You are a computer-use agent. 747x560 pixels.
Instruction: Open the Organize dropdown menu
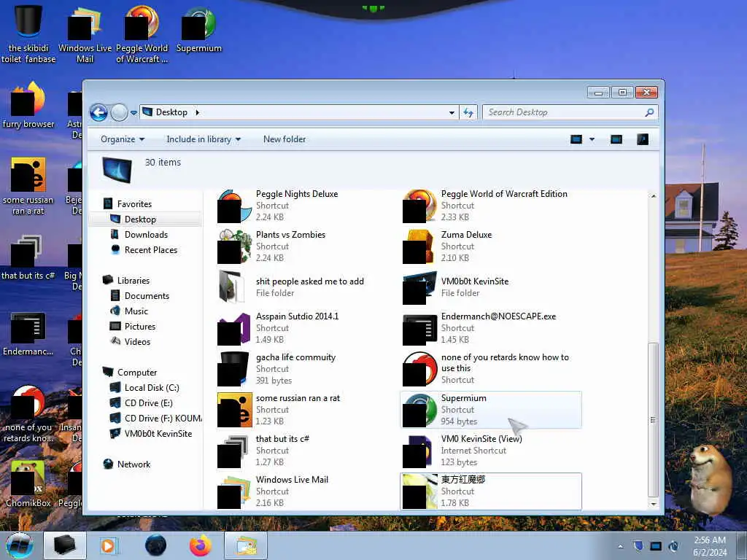coord(123,139)
